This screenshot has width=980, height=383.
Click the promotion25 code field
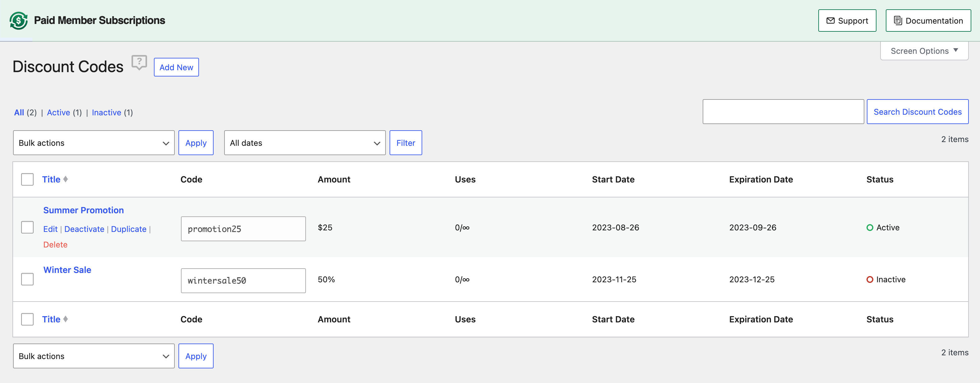click(x=243, y=229)
